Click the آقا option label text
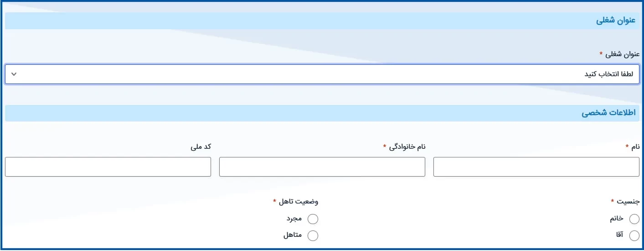 (619, 235)
